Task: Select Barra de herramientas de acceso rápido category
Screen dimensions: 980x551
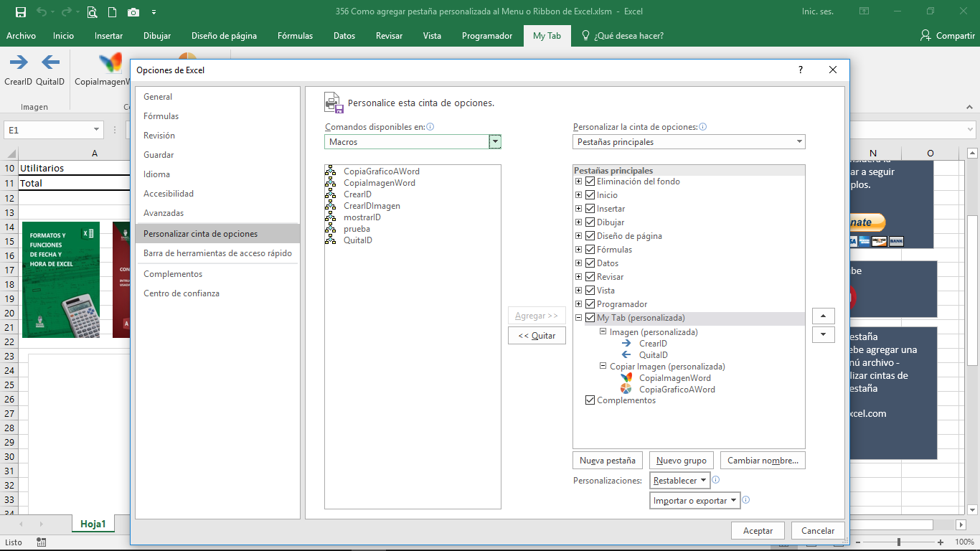Action: point(217,253)
